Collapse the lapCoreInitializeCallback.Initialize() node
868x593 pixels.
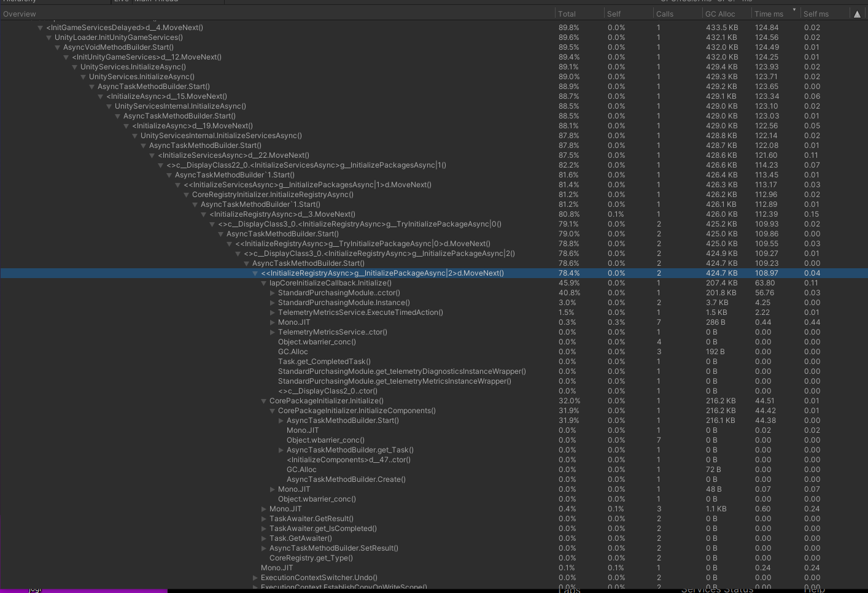pos(264,283)
